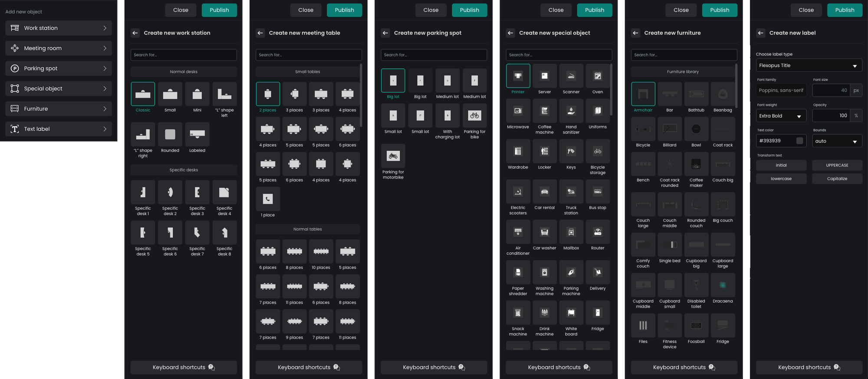
Task: Click the text color swatch
Action: [799, 141]
